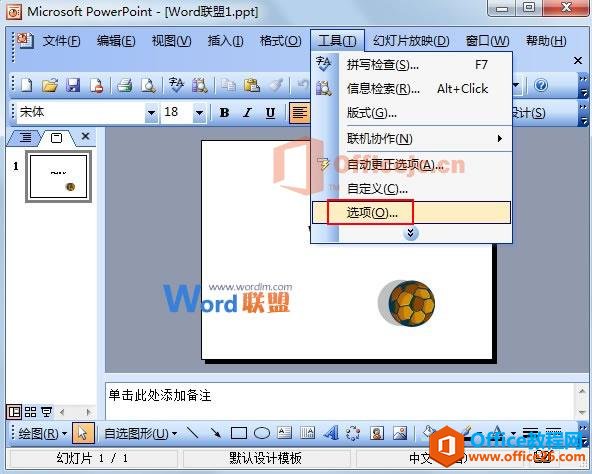Open the 幻灯片放映(D) menu

[x=411, y=40]
